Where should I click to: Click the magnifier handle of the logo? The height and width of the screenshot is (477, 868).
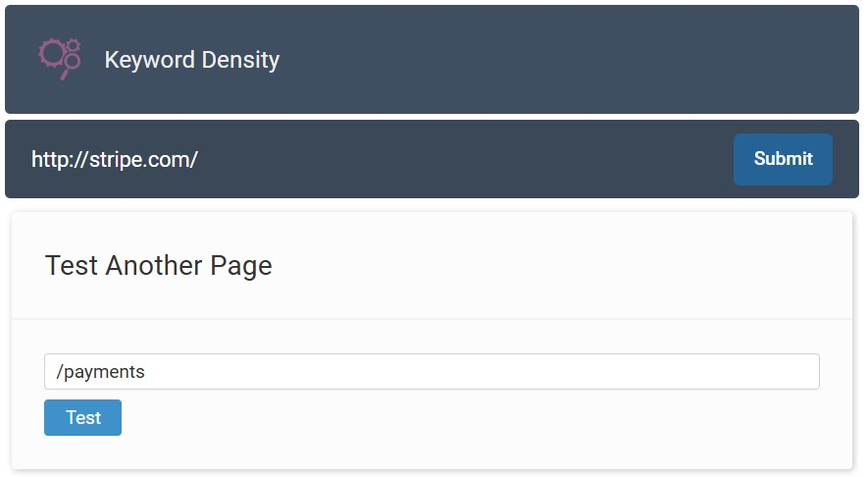point(65,74)
